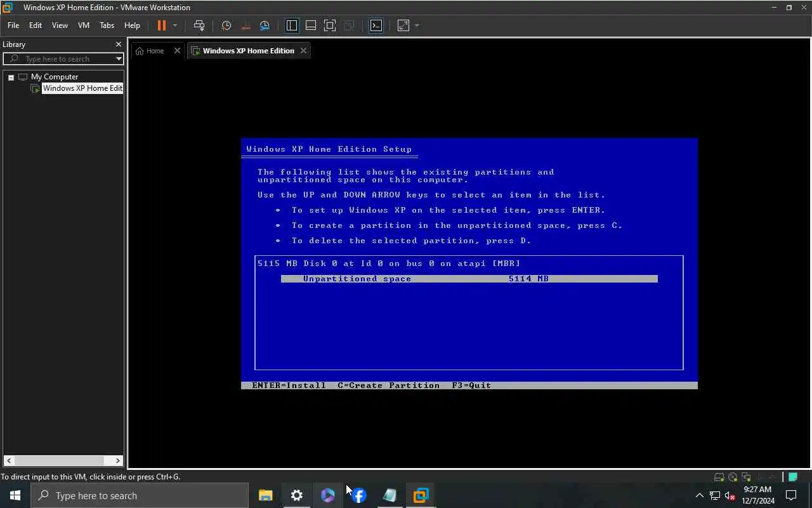
Task: Click the C=Create Partition hint in setup
Action: pos(388,385)
